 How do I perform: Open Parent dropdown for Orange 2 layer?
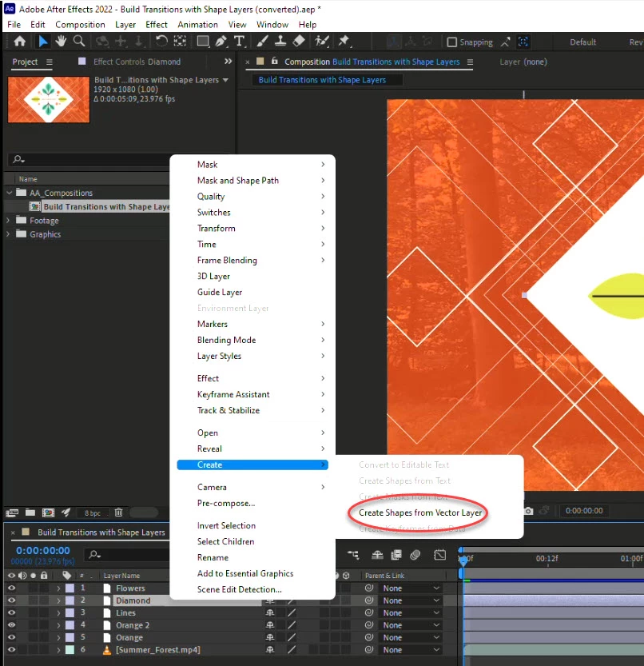click(411, 625)
